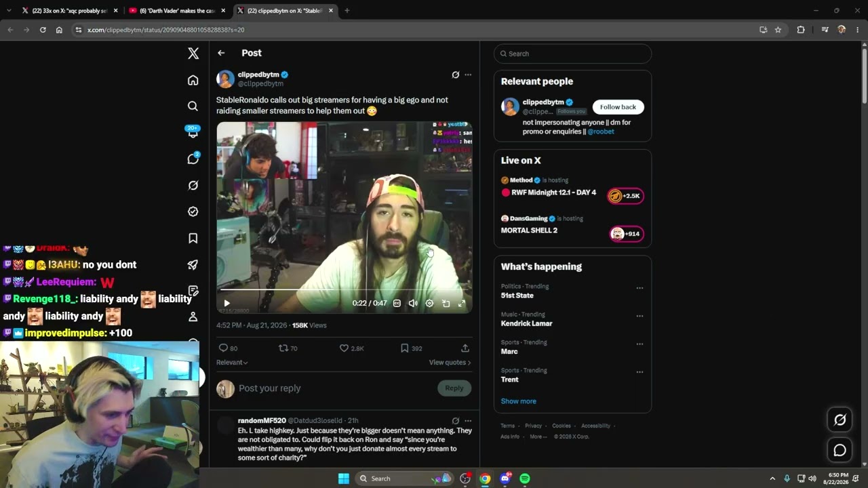
Task: Click Grok icon on randomMF520 reply
Action: click(456, 421)
